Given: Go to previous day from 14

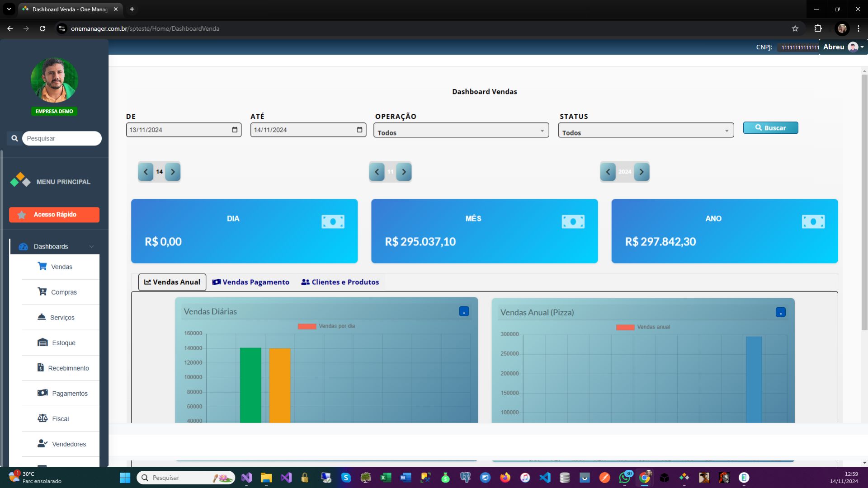Looking at the screenshot, I should tap(146, 172).
